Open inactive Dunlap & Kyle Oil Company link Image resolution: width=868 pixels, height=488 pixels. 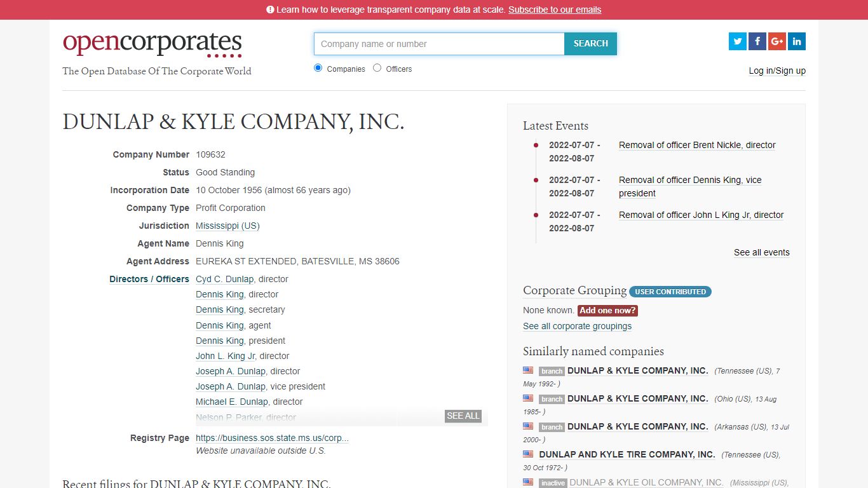[646, 482]
